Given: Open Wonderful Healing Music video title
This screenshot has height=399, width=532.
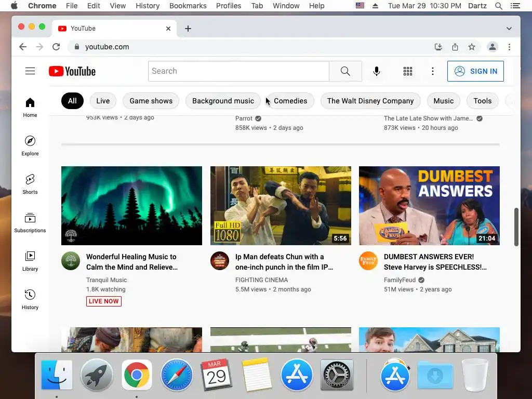Looking at the screenshot, I should tap(132, 262).
